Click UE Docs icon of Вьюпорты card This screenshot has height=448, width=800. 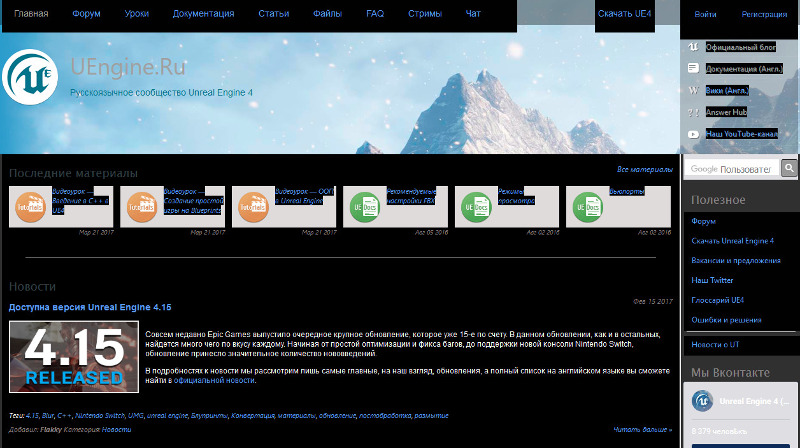(x=588, y=207)
